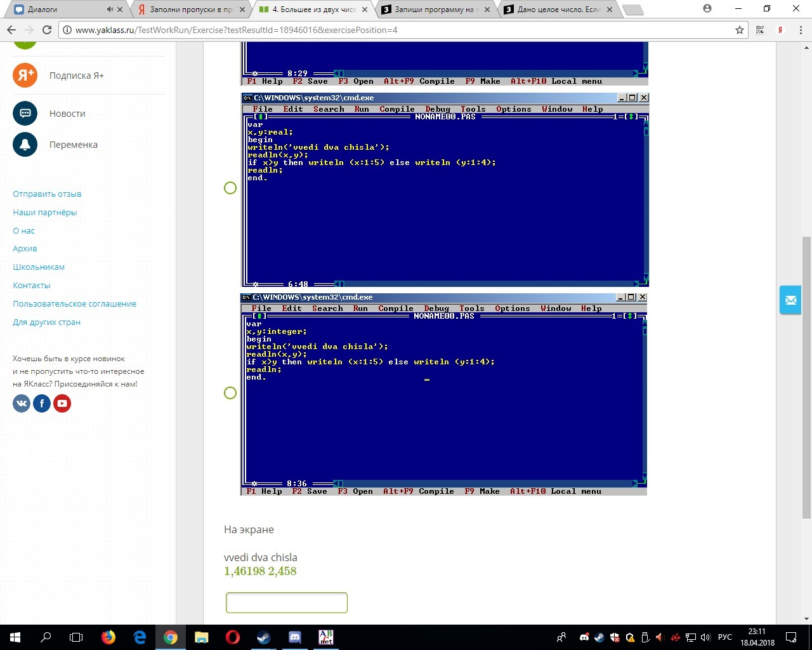Open Steam from the taskbar

point(263,637)
